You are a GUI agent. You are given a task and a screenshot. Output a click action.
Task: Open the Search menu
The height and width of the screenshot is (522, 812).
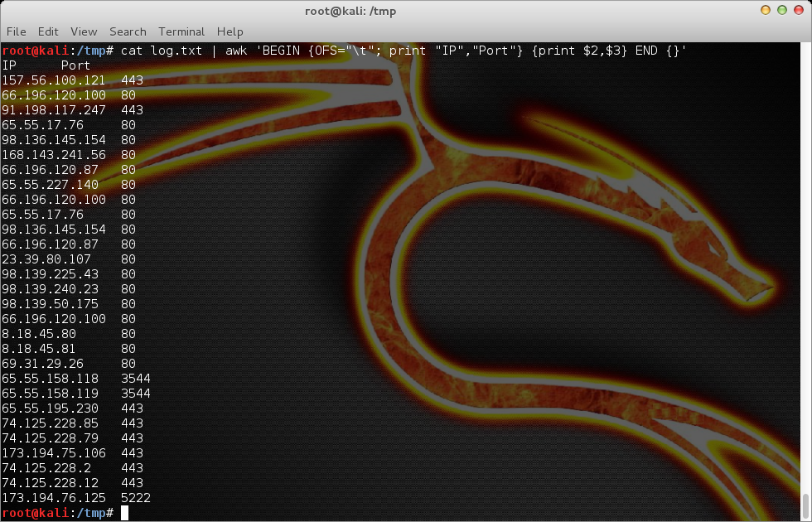click(x=128, y=31)
